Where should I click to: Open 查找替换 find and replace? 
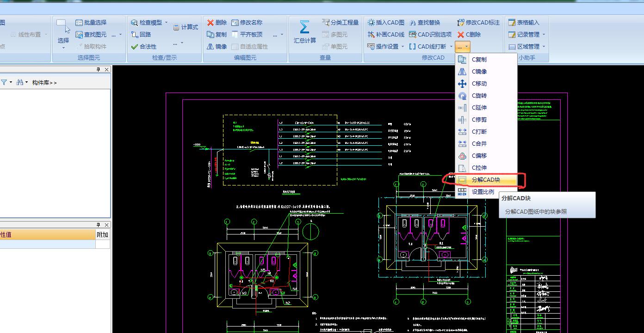425,22
